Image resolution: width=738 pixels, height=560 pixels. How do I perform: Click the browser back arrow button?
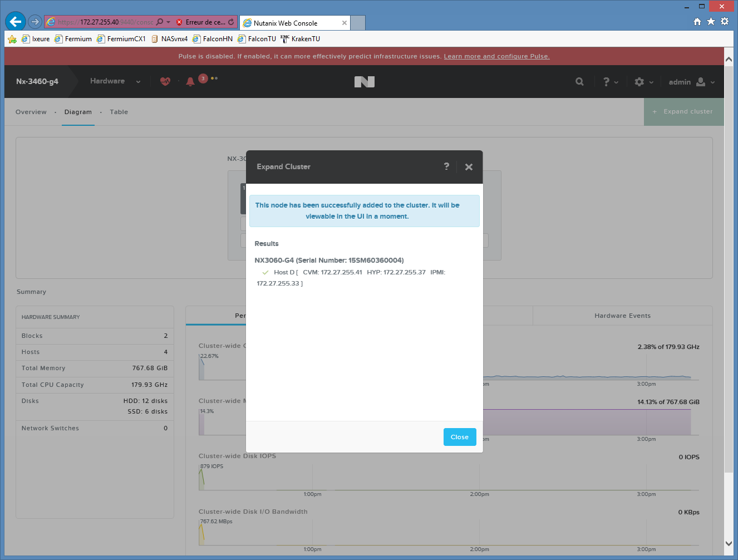pos(16,22)
